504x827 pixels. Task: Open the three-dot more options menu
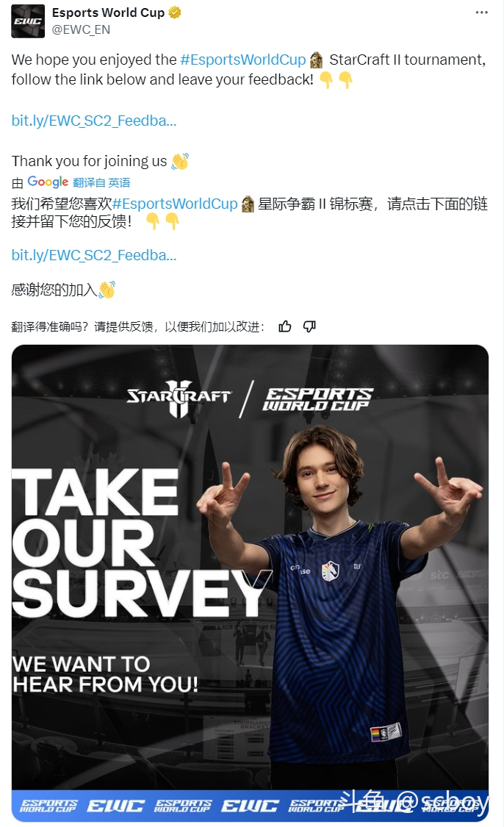(x=481, y=12)
